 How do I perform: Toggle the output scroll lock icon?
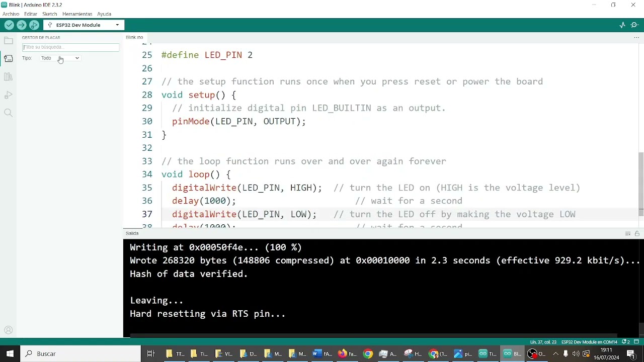[637, 233]
